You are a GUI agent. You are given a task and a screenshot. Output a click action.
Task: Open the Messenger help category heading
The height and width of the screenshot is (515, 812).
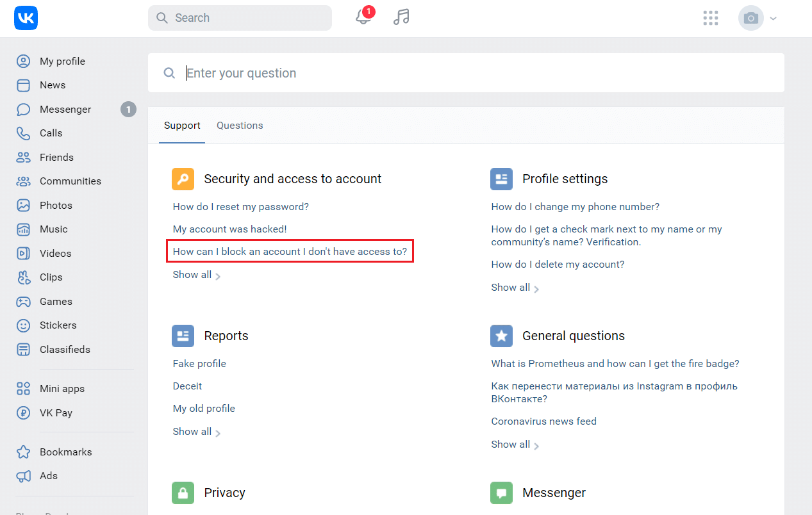554,493
